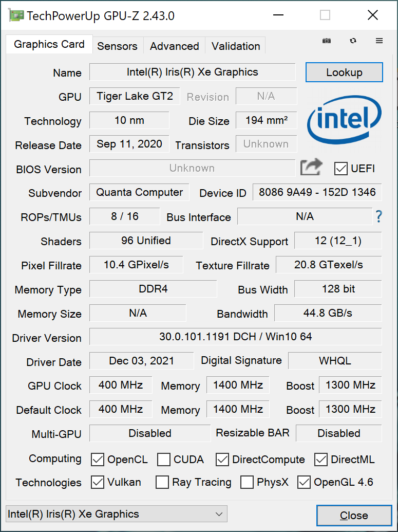The height and width of the screenshot is (532, 398).
Task: Enable the CUDA checkbox
Action: point(164,460)
